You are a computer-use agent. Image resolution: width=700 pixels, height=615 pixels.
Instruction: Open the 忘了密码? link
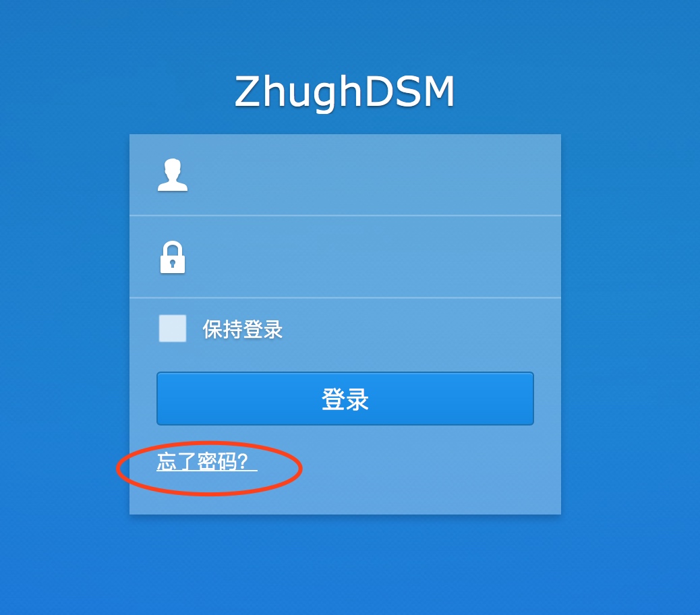[x=207, y=461]
